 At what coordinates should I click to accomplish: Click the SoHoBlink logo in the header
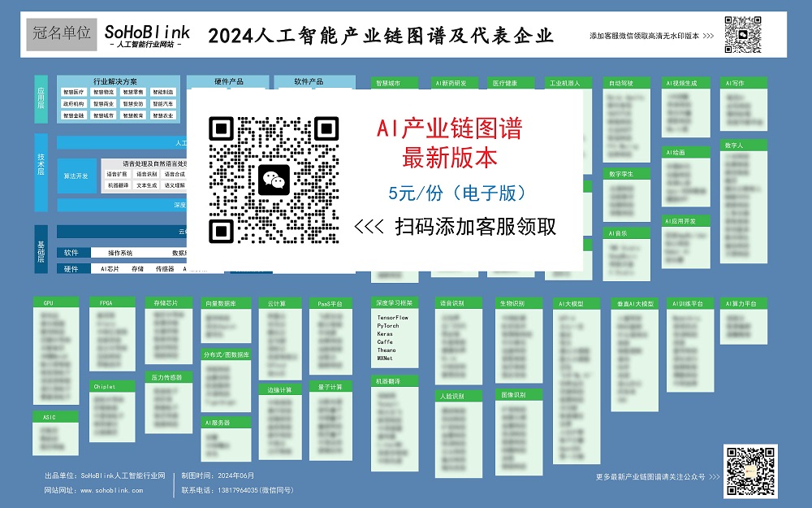(x=147, y=35)
